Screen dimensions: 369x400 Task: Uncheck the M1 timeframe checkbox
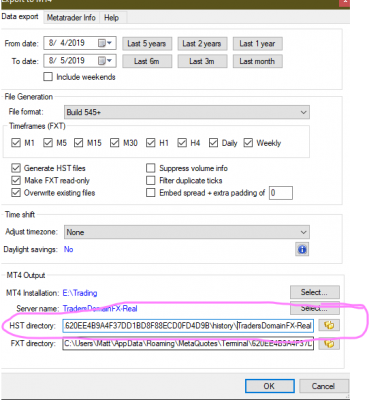coord(16,143)
